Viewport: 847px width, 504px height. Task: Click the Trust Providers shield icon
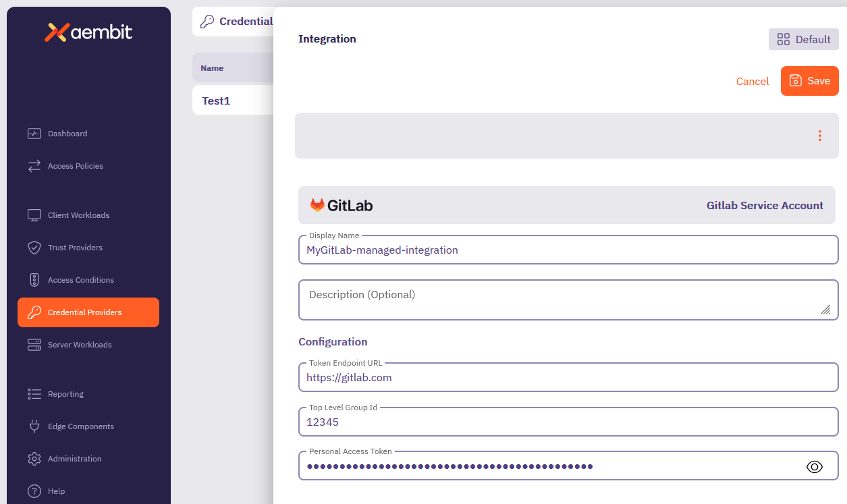pos(34,248)
